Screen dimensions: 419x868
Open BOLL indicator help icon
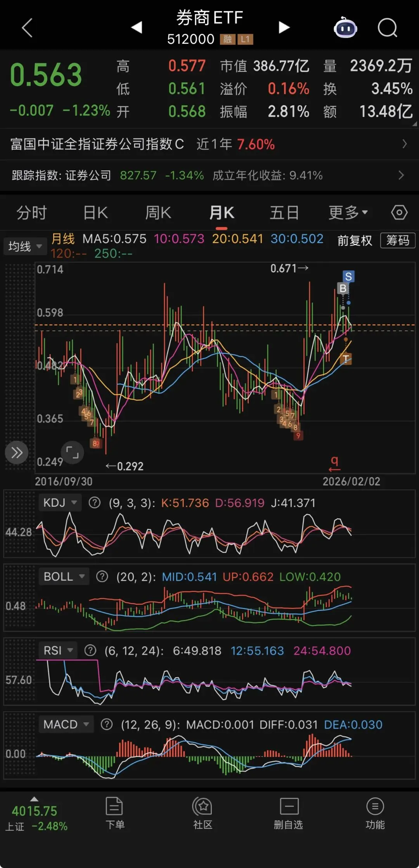pos(102,577)
